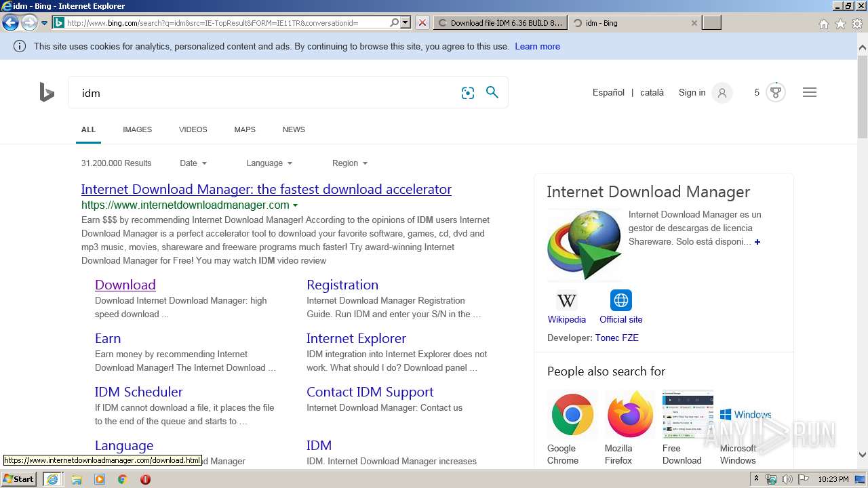868x488 pixels.
Task: Switch to the Download file IDM browser tab
Action: (500, 22)
